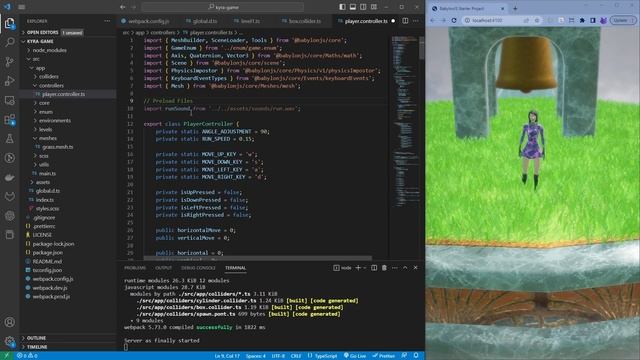Open the Extensions view

click(x=9, y=120)
